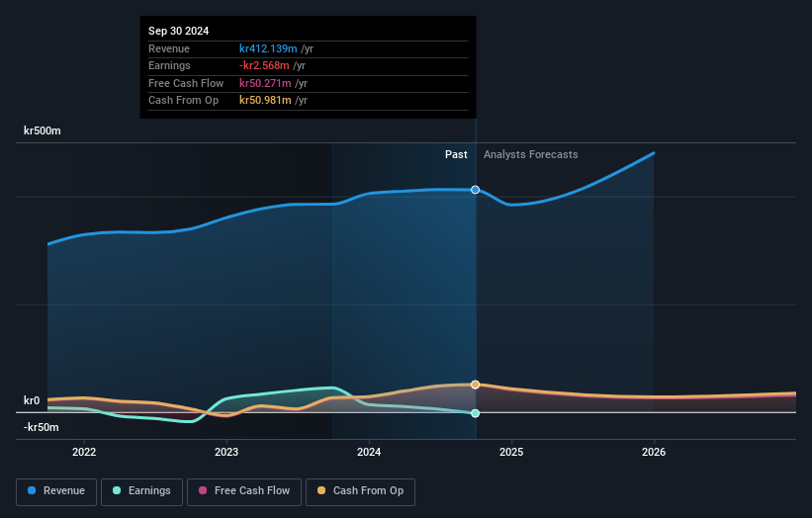
Task: Click the 2022 x-axis label
Action: pos(84,453)
